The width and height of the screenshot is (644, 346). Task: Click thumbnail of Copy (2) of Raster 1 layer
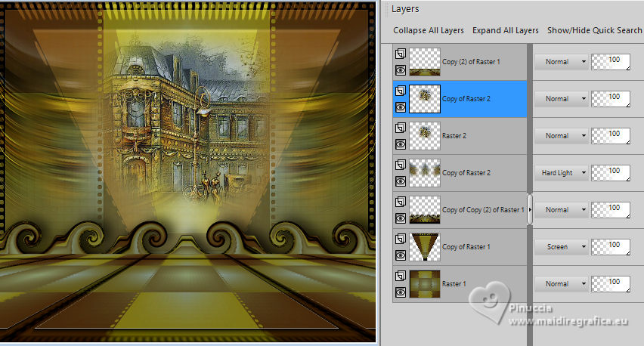coord(425,62)
